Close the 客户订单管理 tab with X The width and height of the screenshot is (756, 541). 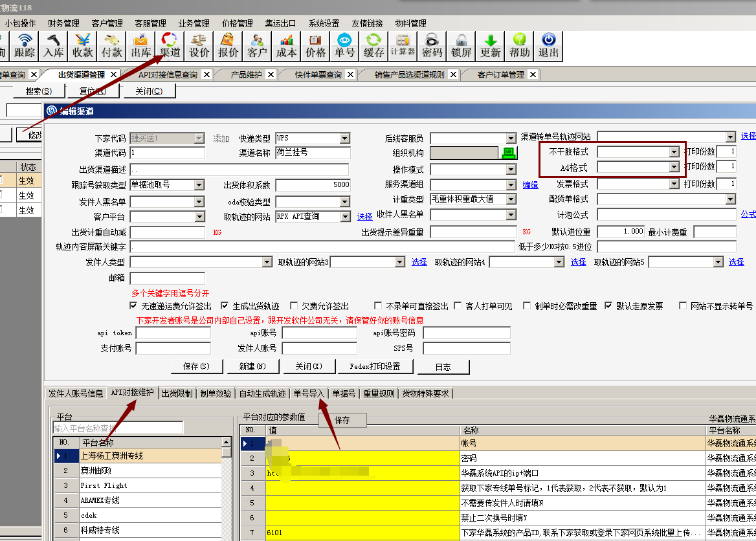533,74
